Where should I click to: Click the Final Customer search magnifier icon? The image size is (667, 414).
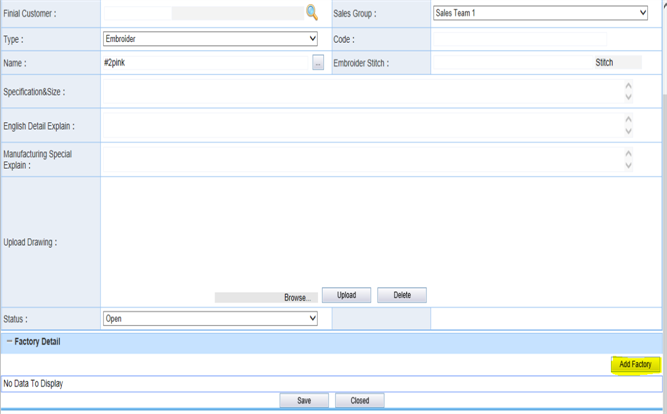(311, 13)
